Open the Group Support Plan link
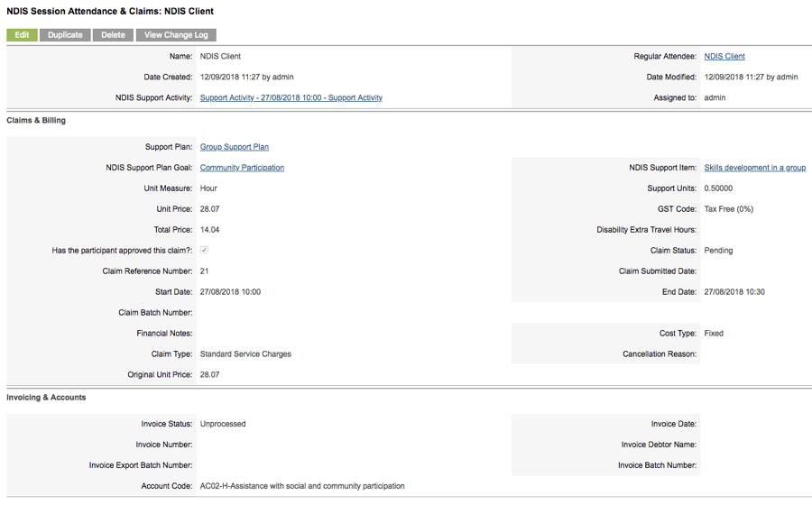The height and width of the screenshot is (505, 812). point(234,147)
